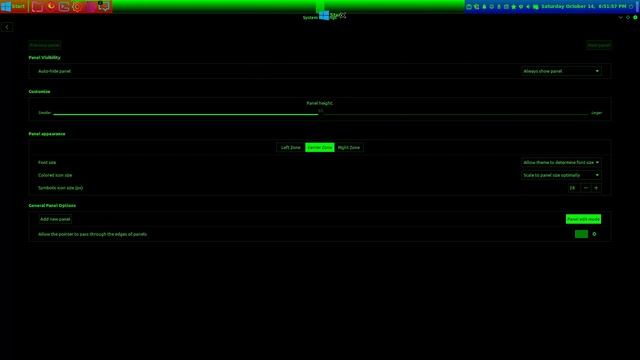Toggle pointer pass through panel edges switch
The width and height of the screenshot is (640, 360).
(586, 234)
